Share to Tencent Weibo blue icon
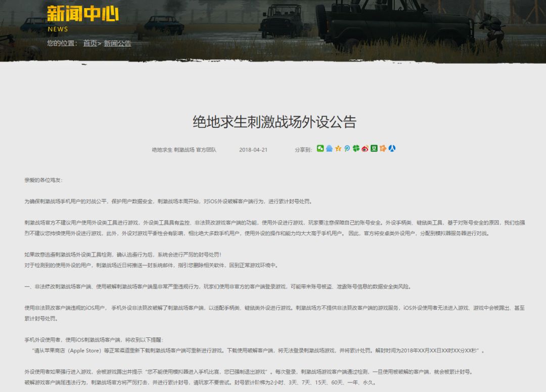 [x=347, y=149]
